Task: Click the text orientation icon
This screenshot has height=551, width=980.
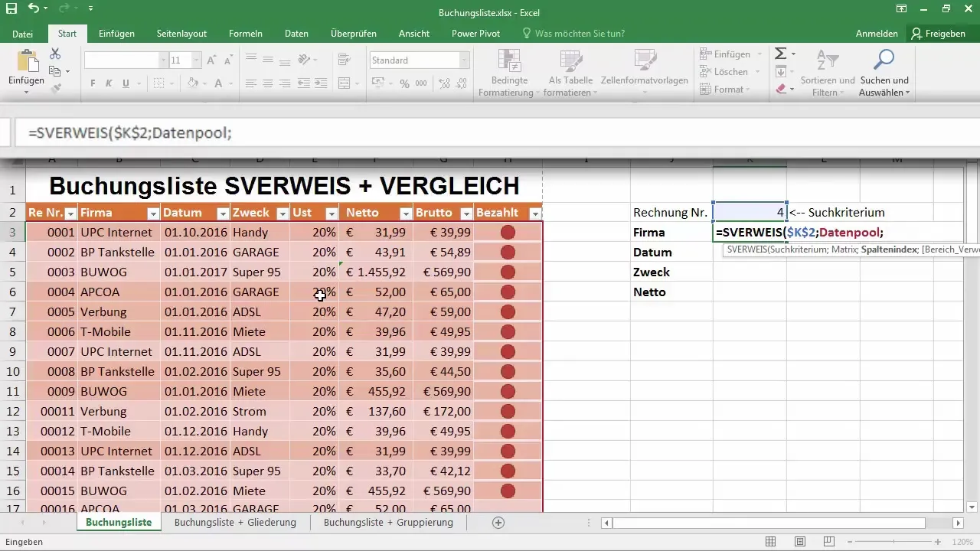Action: click(x=304, y=60)
